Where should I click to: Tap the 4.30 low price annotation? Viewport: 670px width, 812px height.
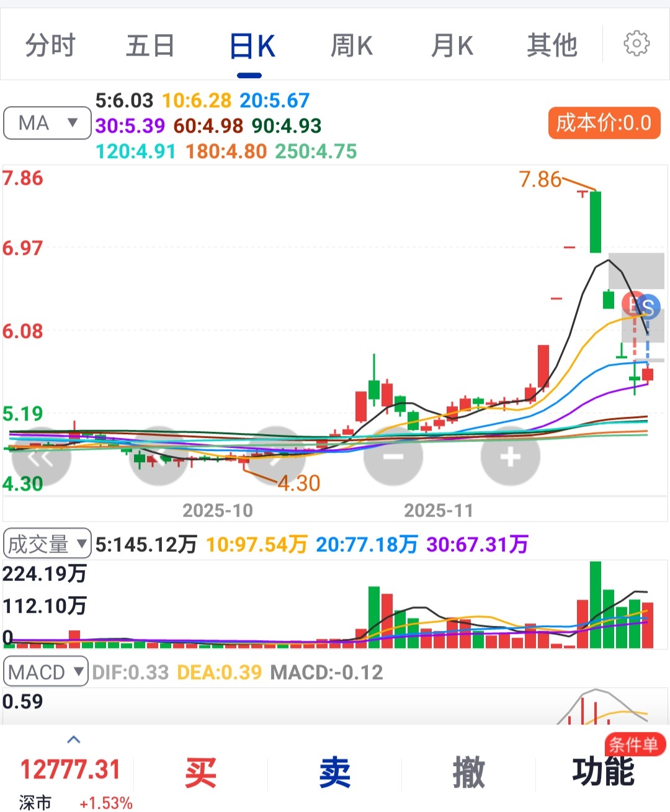coord(298,483)
